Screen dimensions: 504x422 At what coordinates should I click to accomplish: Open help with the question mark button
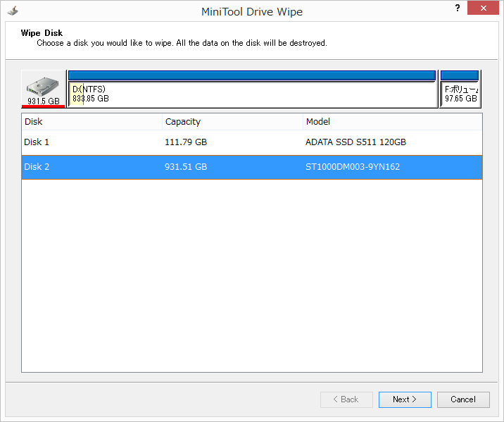coord(458,8)
